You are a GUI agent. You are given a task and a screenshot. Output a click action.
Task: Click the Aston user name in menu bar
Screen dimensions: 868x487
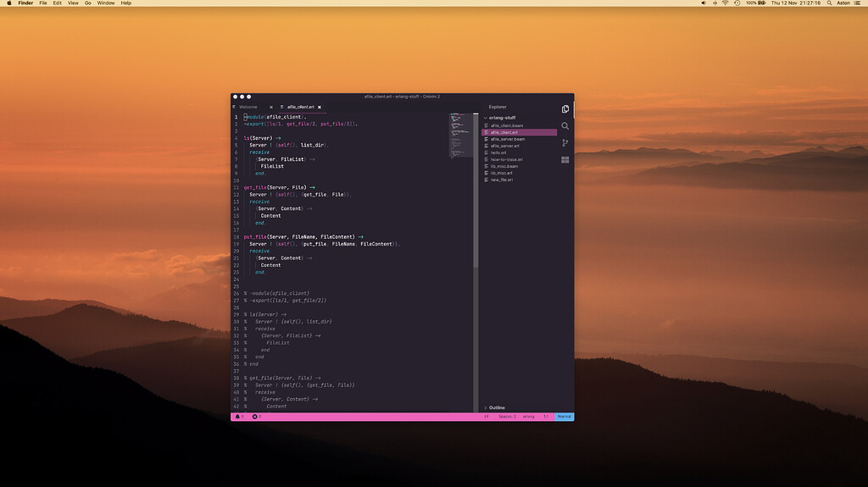click(843, 3)
